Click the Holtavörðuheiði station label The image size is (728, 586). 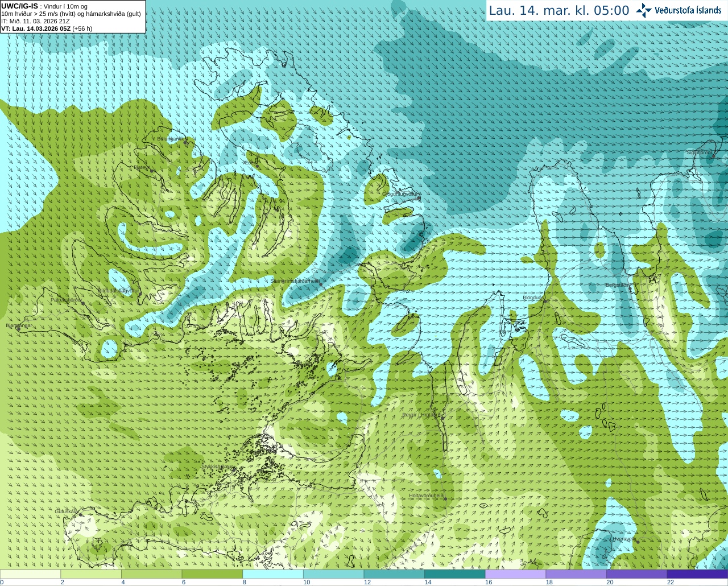(427, 496)
